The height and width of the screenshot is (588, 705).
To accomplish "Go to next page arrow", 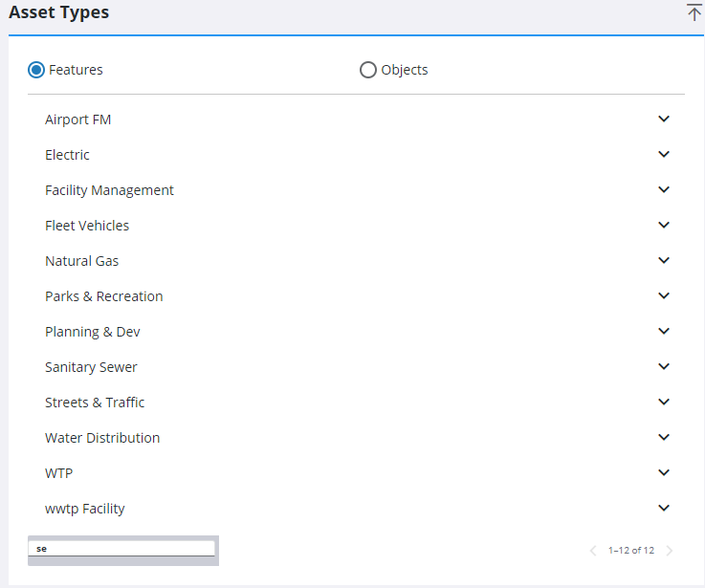I will (x=670, y=551).
